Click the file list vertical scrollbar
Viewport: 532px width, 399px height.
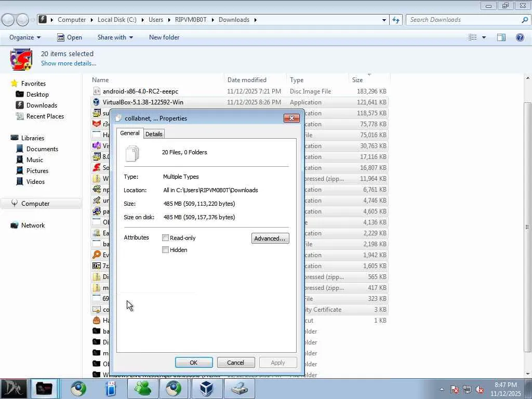(x=527, y=228)
